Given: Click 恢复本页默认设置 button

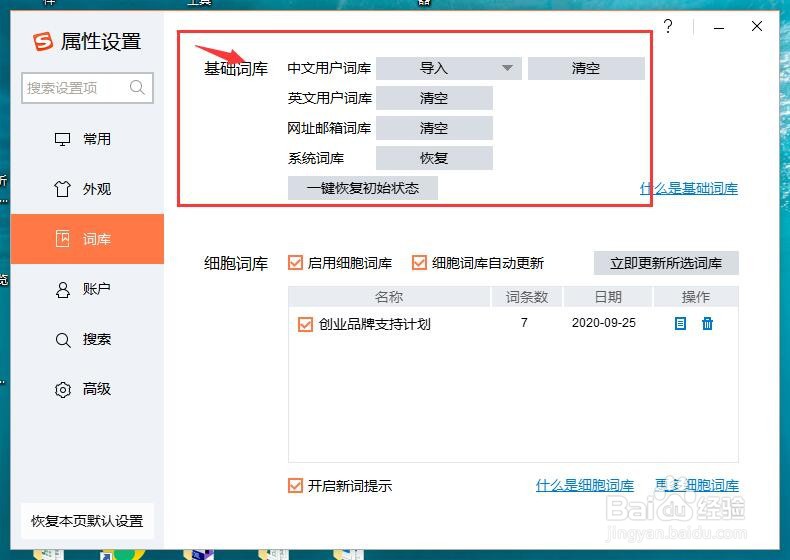Looking at the screenshot, I should coord(88,521).
